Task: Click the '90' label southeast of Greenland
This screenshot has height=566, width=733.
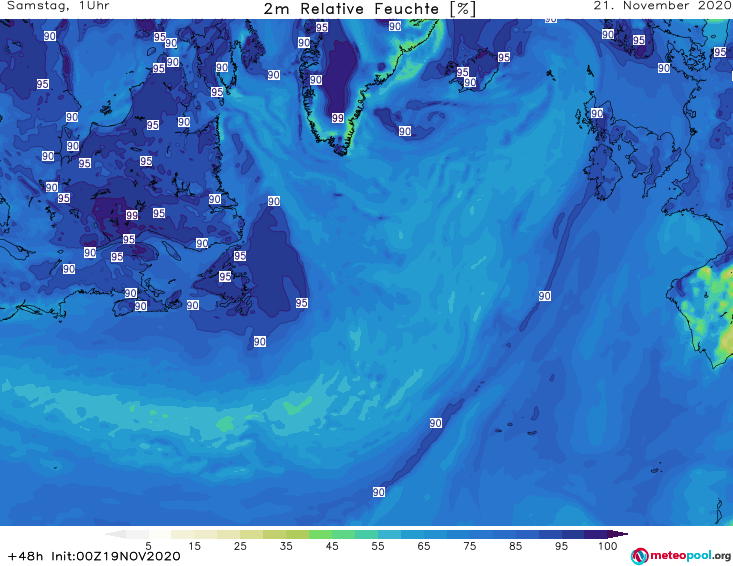Action: (x=405, y=131)
